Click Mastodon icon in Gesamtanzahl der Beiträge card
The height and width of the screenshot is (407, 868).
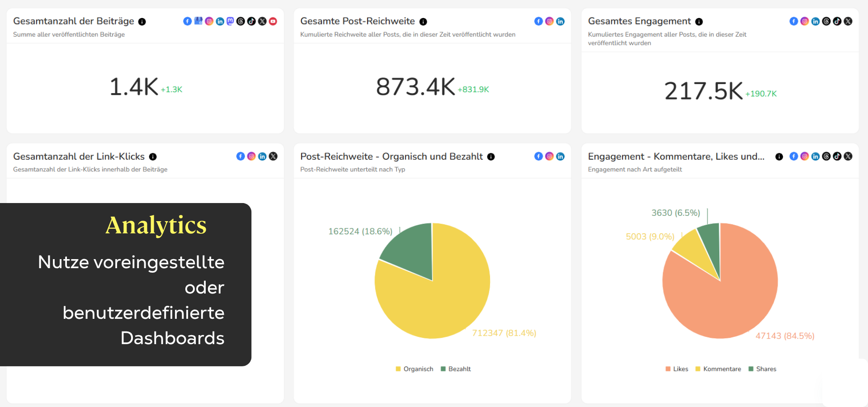tap(231, 21)
